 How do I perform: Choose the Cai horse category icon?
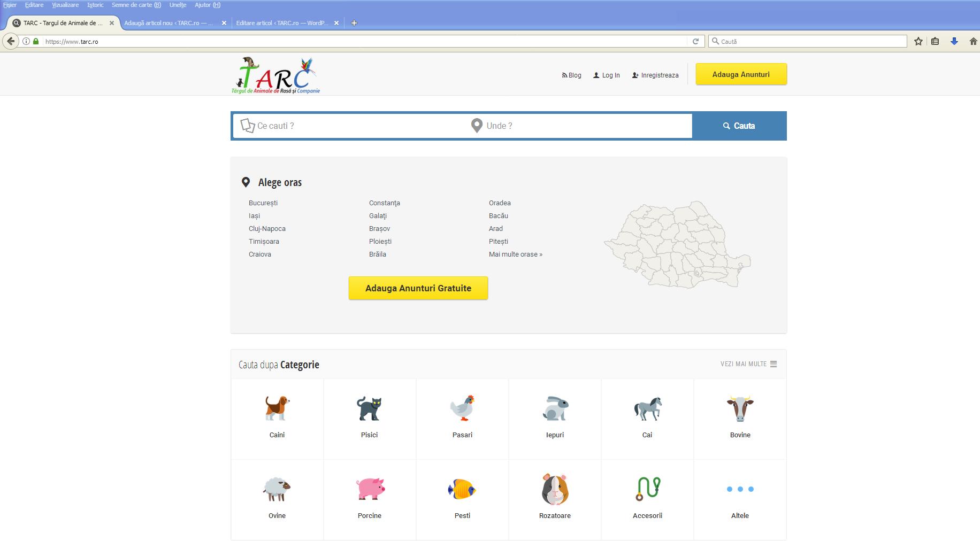[647, 408]
